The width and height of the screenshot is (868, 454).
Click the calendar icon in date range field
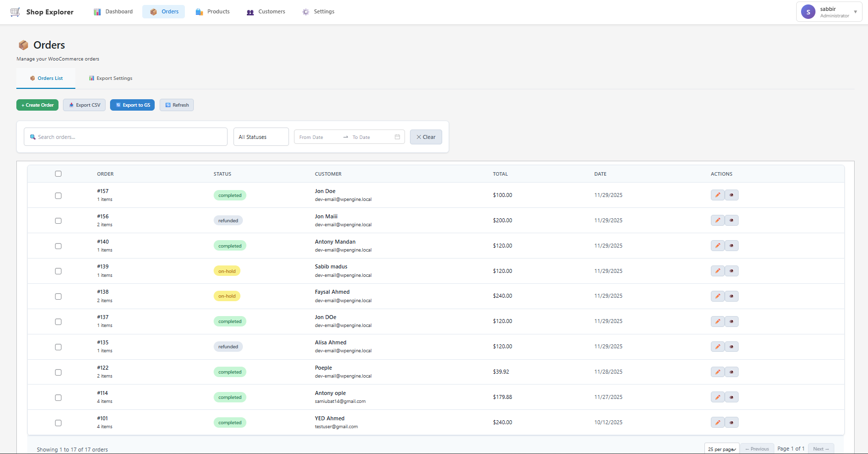pyautogui.click(x=397, y=137)
